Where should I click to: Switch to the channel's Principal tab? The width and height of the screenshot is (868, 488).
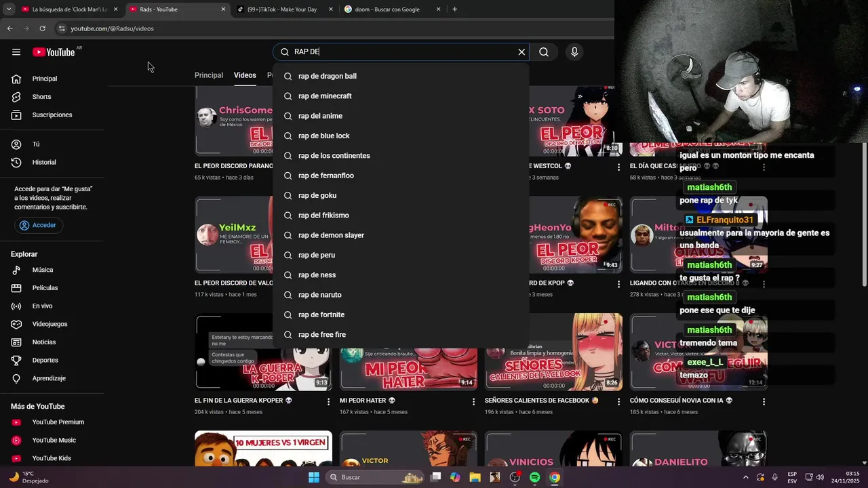[x=209, y=75]
